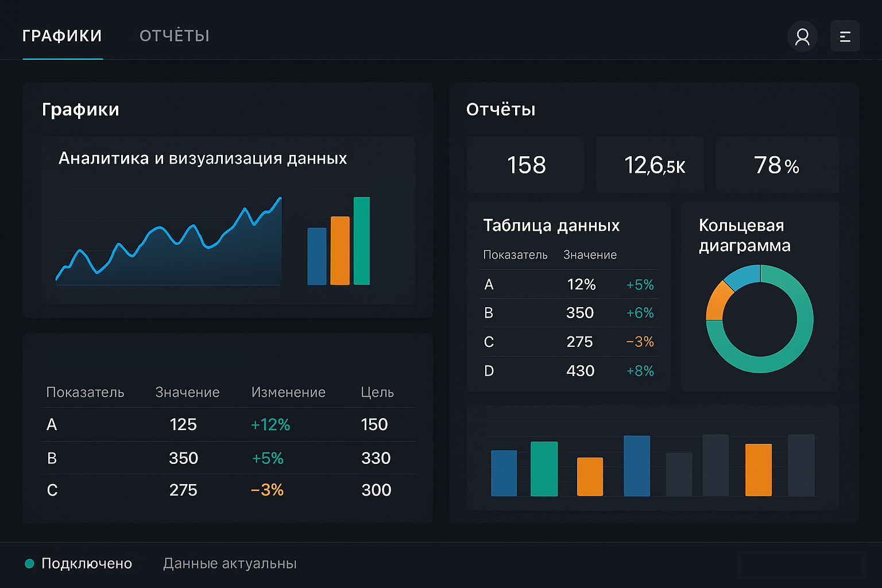Sort by the "Цель" column header
Screen dimensions: 882x588
tap(377, 392)
